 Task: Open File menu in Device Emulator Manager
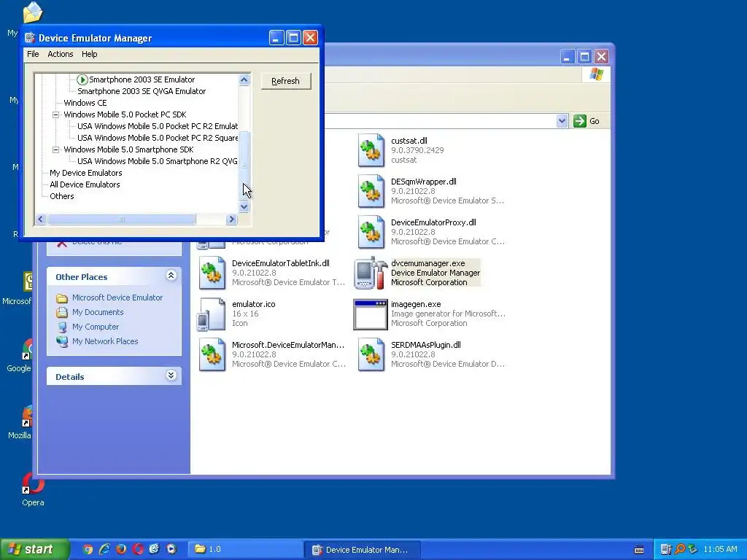(x=33, y=54)
